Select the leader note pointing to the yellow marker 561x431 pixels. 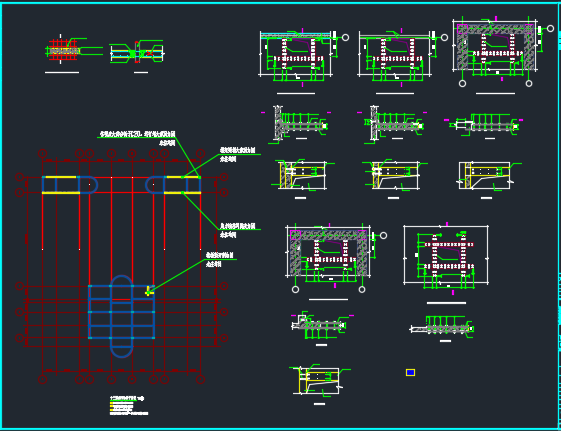(219, 259)
